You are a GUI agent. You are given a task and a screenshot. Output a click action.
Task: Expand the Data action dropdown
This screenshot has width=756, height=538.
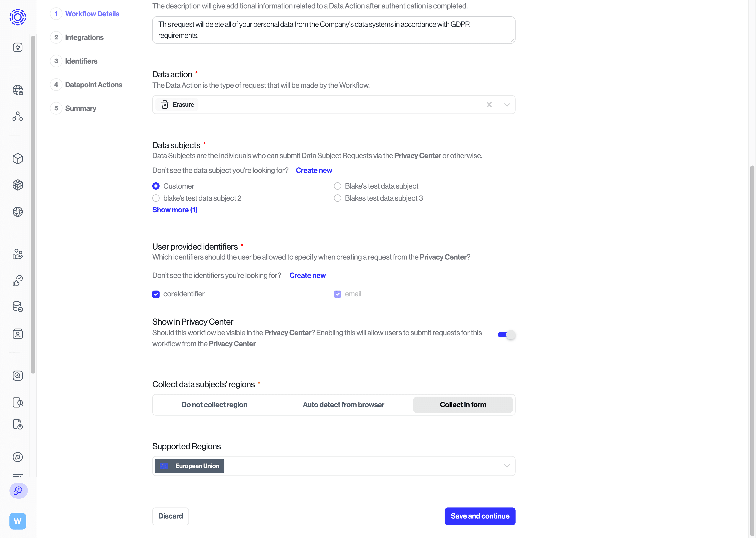pos(507,105)
